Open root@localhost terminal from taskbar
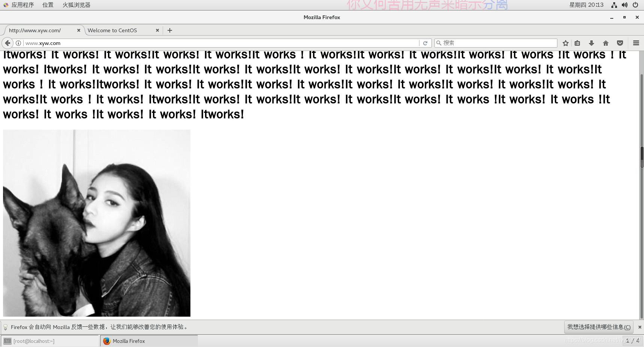 (50, 341)
